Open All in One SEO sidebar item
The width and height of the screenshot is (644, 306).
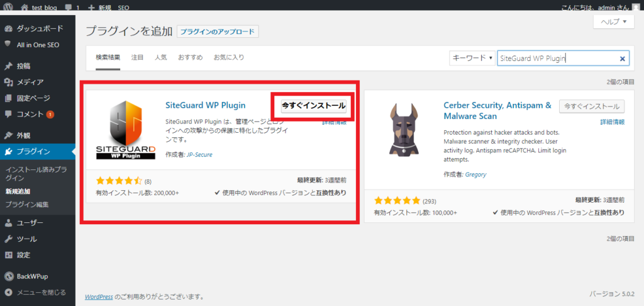click(39, 44)
